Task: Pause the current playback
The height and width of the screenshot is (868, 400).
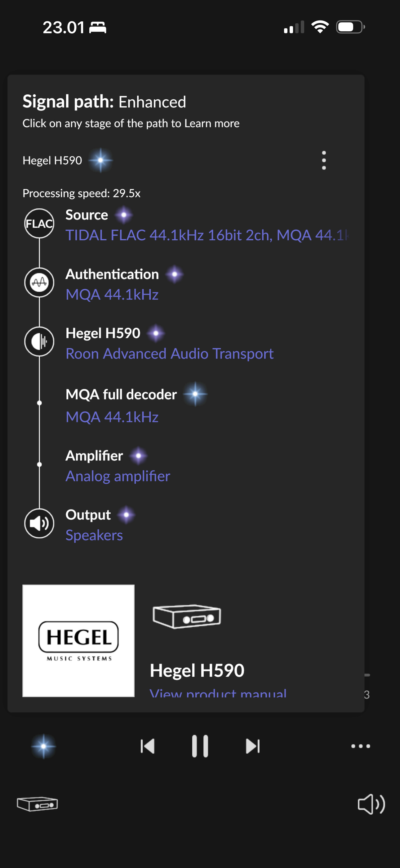Action: pyautogui.click(x=200, y=746)
